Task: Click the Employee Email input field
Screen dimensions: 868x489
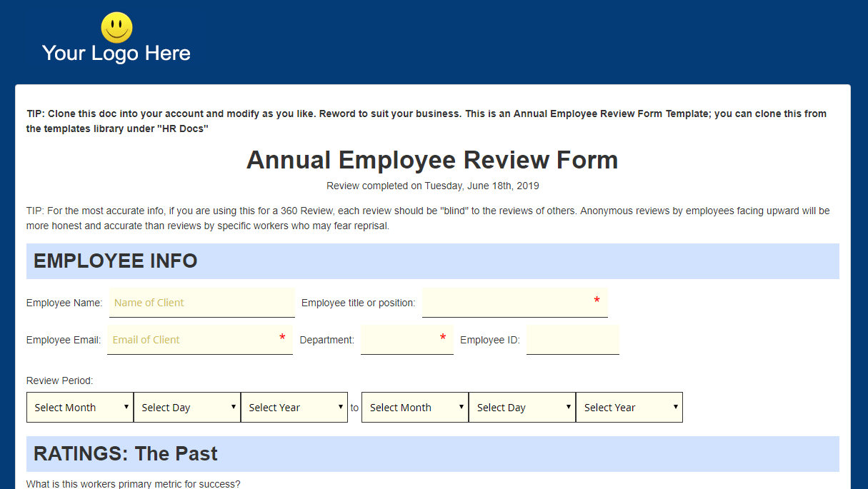Action: tap(199, 339)
